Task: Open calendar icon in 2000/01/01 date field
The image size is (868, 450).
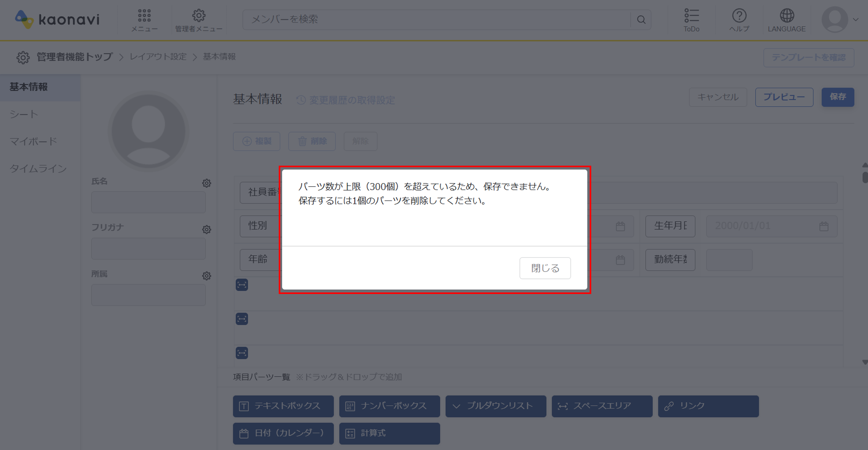Action: click(x=824, y=226)
